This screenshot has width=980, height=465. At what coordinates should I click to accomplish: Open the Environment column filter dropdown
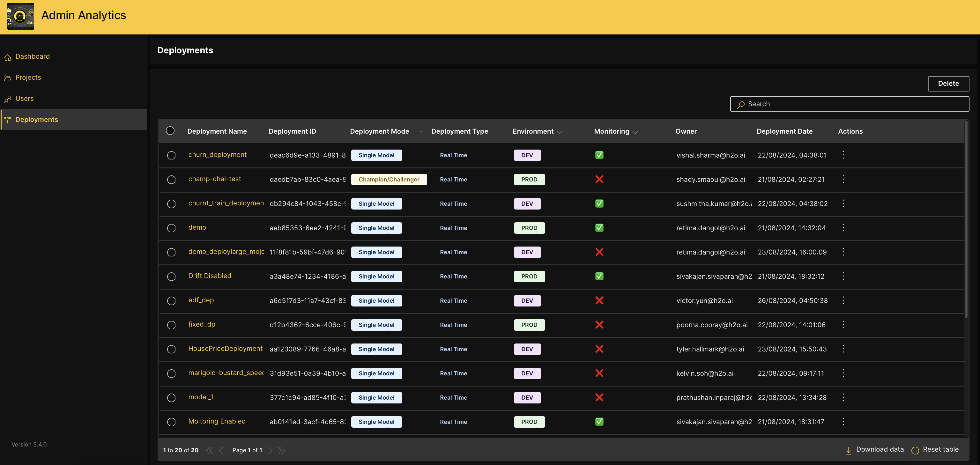[x=560, y=132]
